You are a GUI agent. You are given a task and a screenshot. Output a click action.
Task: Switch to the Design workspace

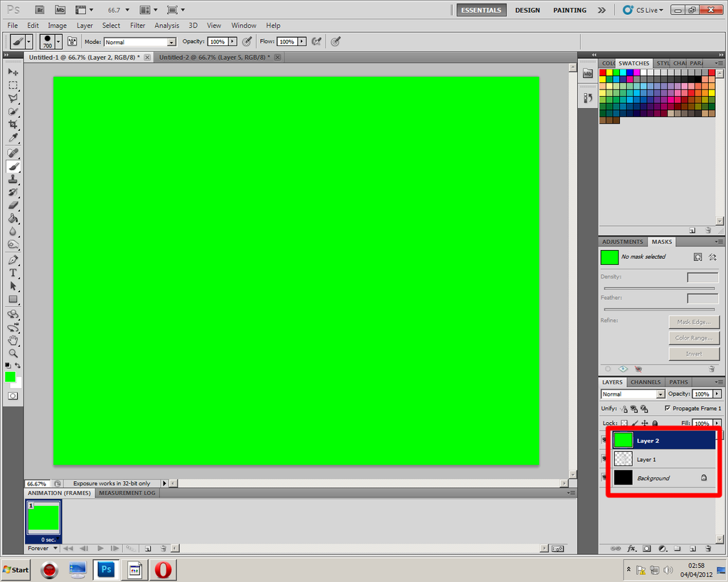pos(528,10)
